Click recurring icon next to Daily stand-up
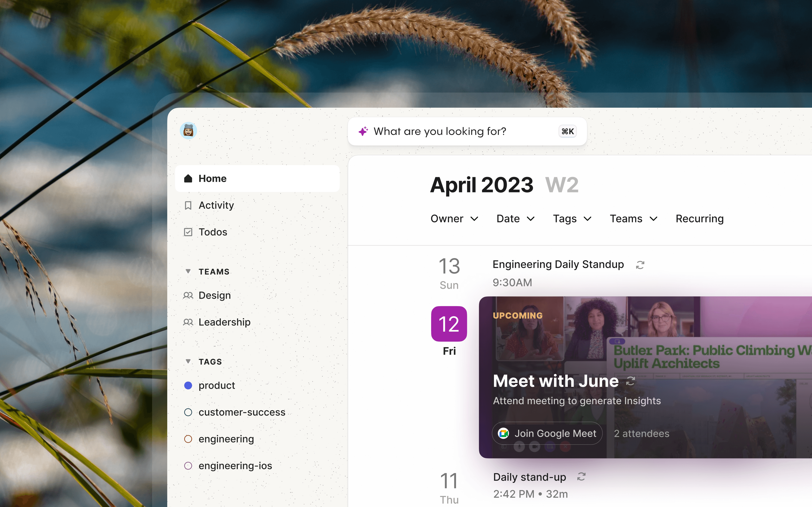This screenshot has height=507, width=812. [581, 477]
